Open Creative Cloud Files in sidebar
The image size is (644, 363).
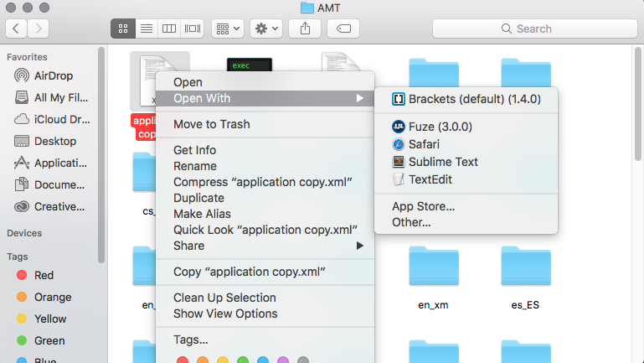point(49,206)
